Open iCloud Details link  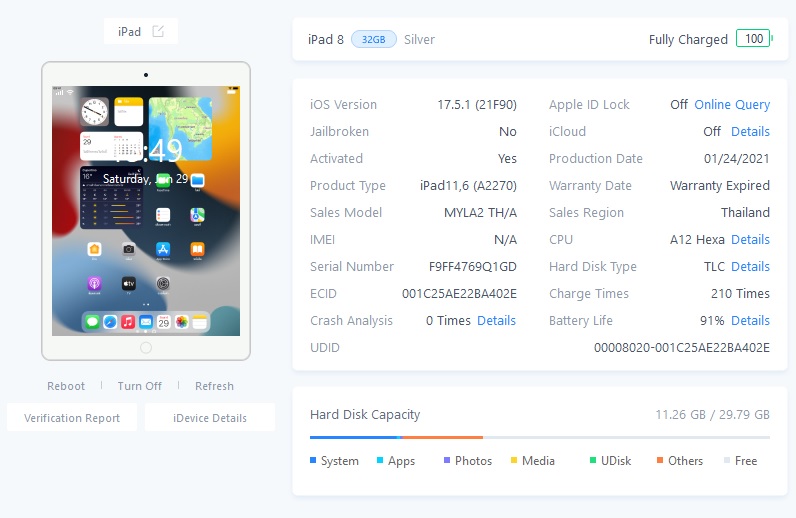(750, 131)
